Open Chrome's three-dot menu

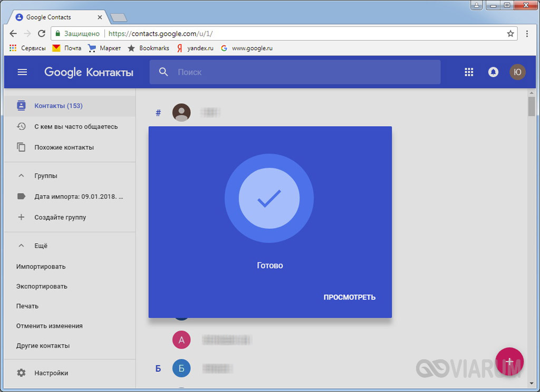point(527,34)
